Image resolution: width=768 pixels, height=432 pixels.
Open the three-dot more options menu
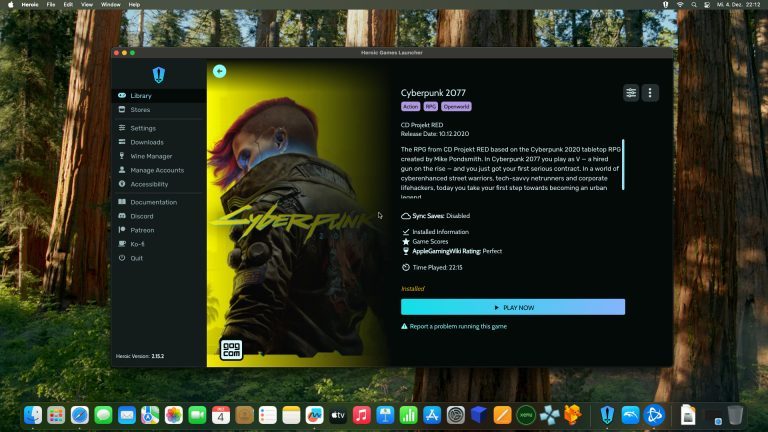click(x=650, y=93)
